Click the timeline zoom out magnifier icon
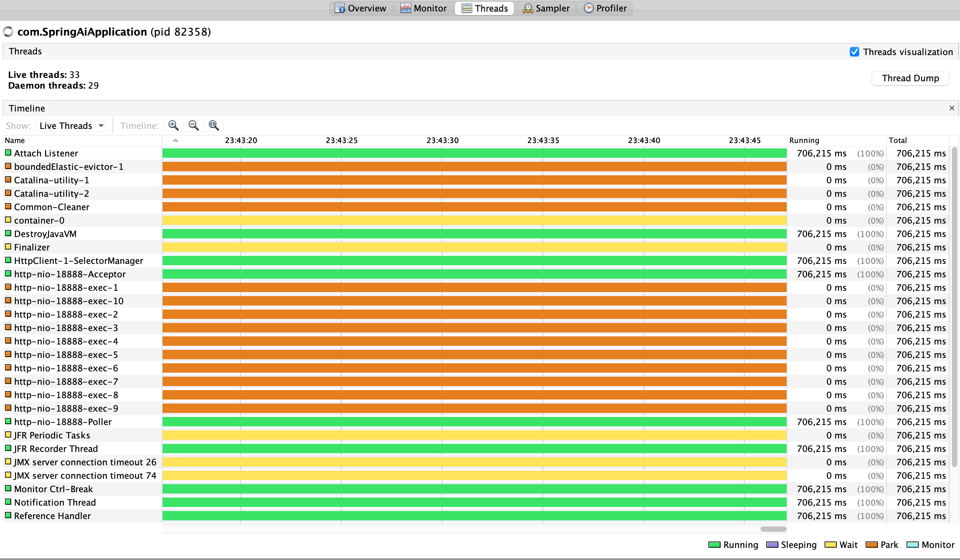This screenshot has height=560, width=960. tap(193, 125)
